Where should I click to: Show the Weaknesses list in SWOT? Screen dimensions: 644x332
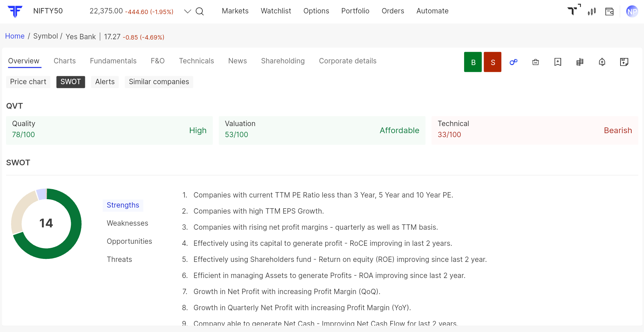point(127,223)
